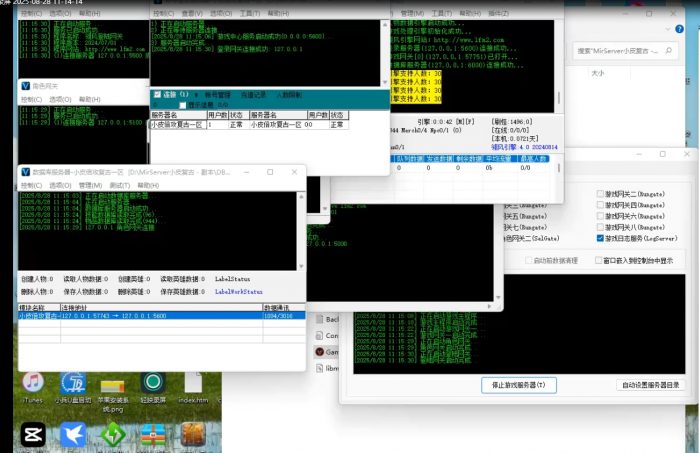
Task: Launch the blue bird app icon
Action: click(x=72, y=434)
